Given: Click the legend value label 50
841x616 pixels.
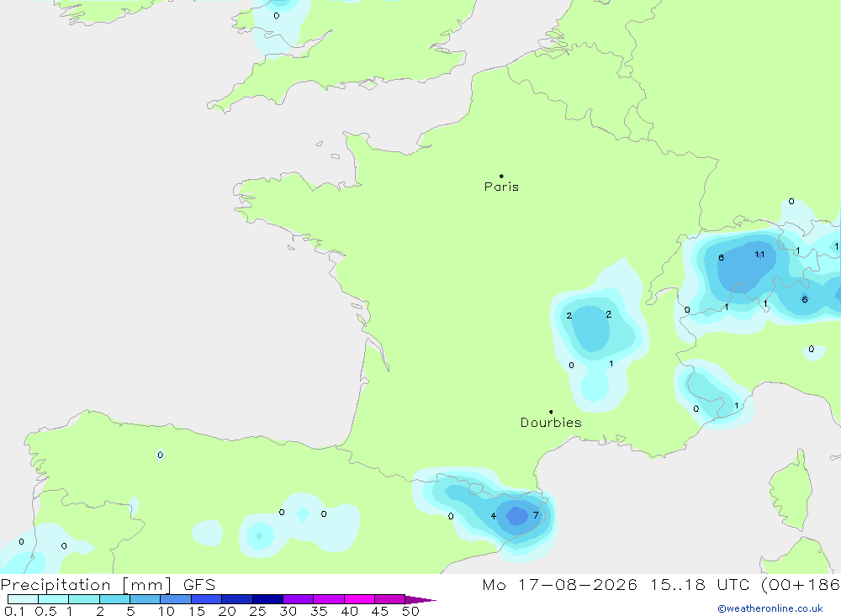Looking at the screenshot, I should (x=410, y=611).
